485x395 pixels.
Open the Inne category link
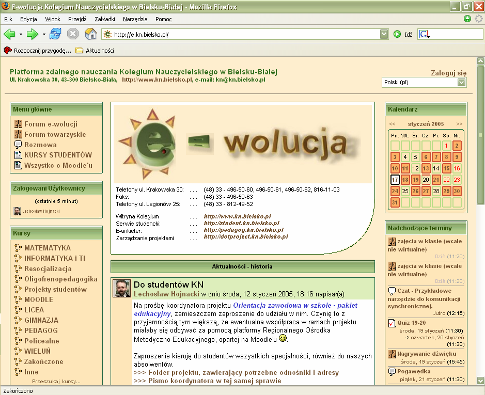(31, 372)
